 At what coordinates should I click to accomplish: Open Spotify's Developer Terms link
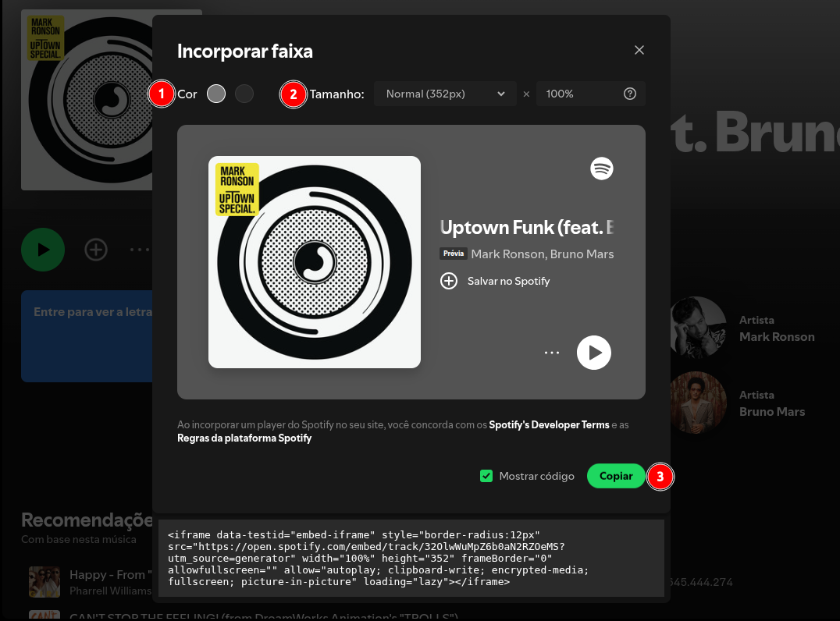tap(549, 424)
